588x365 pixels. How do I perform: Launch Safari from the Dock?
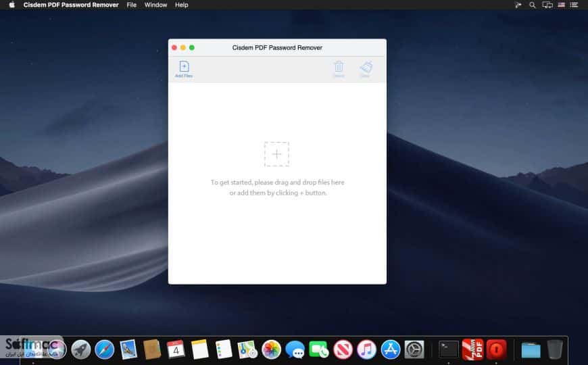click(105, 349)
